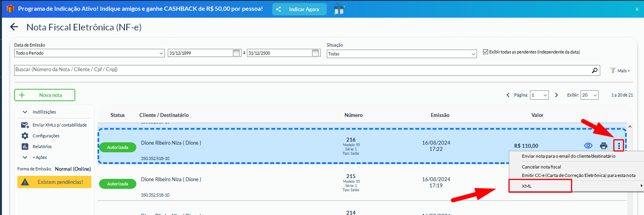The image size is (644, 215).
Task: Open 'Enviar XMLs p/ contabilidade' option
Action: tap(59, 125)
